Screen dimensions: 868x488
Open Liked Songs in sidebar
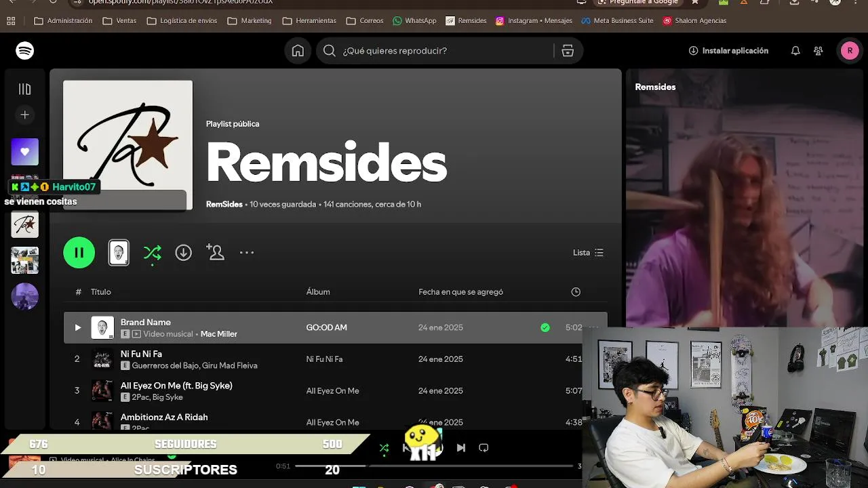coord(25,152)
